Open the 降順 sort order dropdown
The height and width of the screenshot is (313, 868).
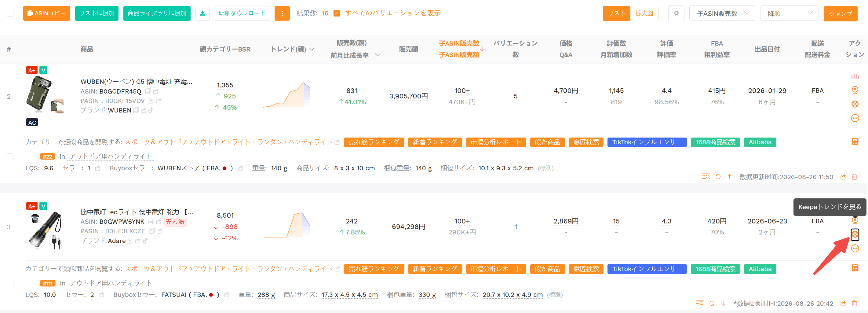point(789,13)
